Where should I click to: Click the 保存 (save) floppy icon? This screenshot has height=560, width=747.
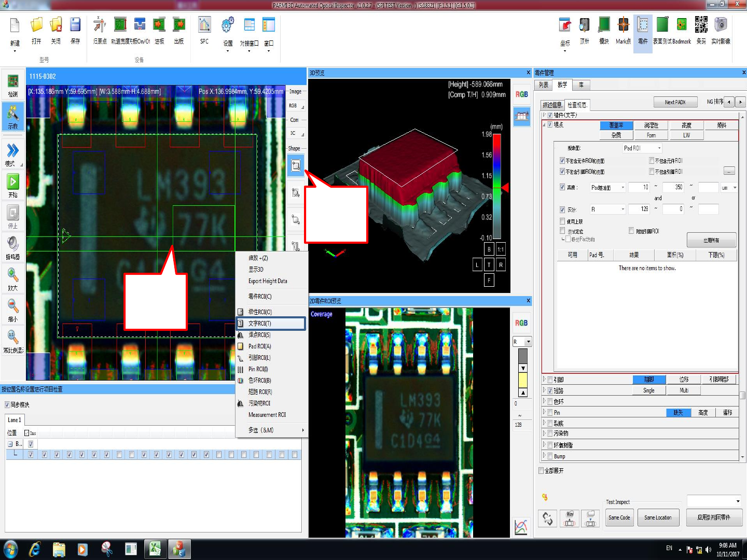click(75, 25)
